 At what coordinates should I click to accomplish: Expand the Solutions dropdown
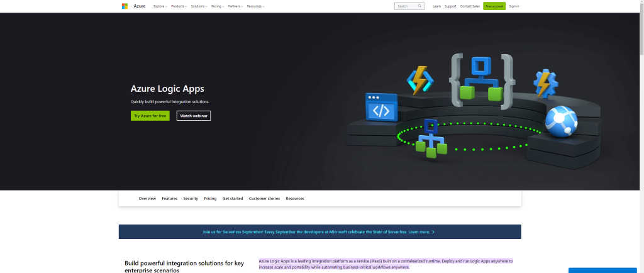(199, 6)
